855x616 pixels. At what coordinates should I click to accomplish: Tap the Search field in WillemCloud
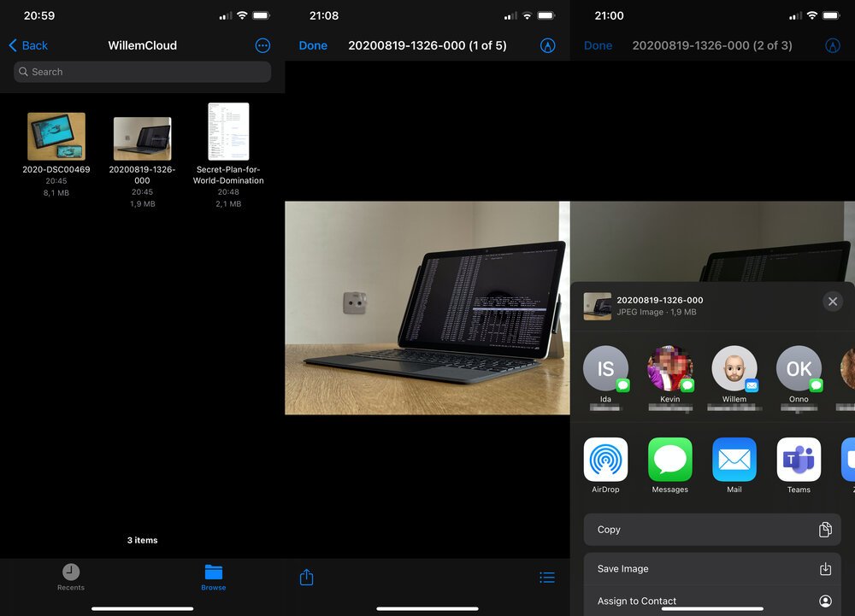(141, 72)
